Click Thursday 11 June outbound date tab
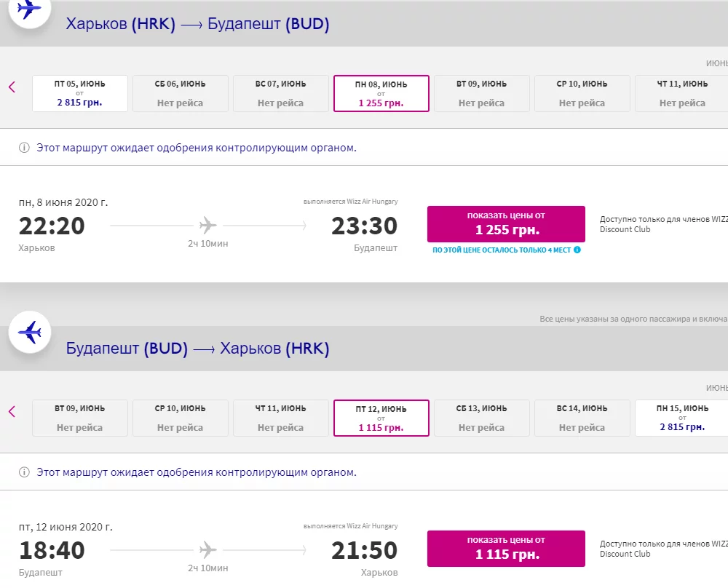This screenshot has height=588, width=728. click(x=681, y=93)
